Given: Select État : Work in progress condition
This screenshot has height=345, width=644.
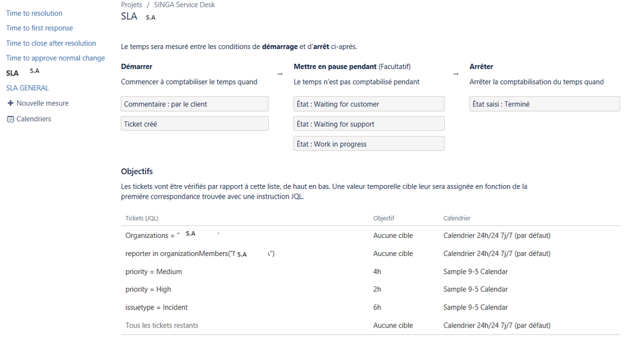Looking at the screenshot, I should tap(369, 144).
